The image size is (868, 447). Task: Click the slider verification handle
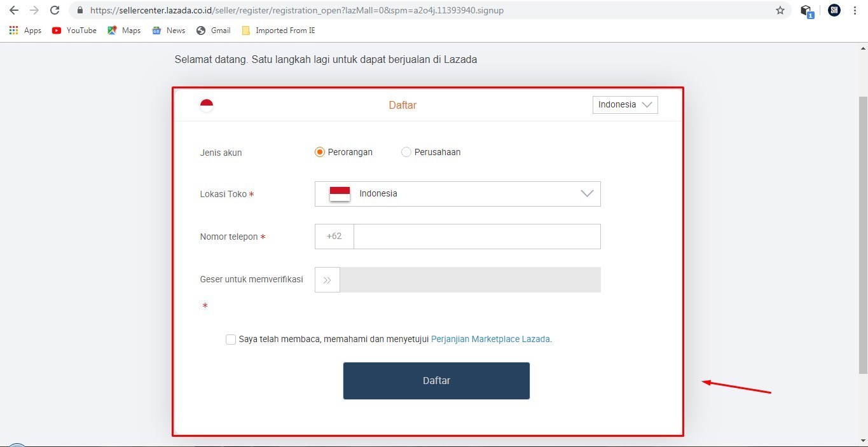(x=327, y=280)
